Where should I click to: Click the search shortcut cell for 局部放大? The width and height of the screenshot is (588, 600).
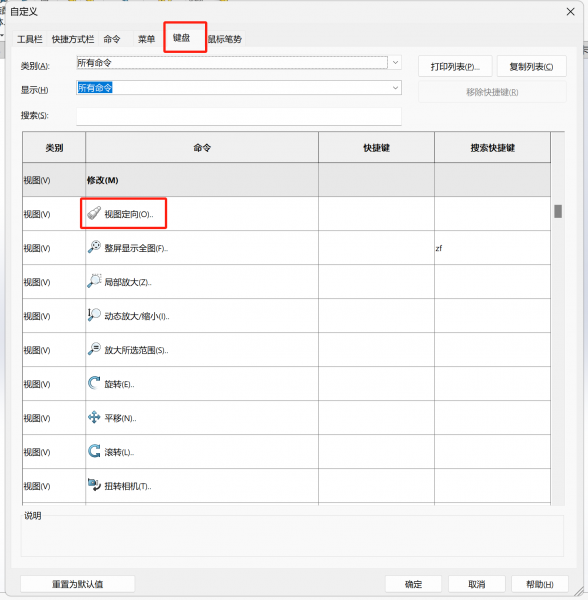pyautogui.click(x=492, y=282)
